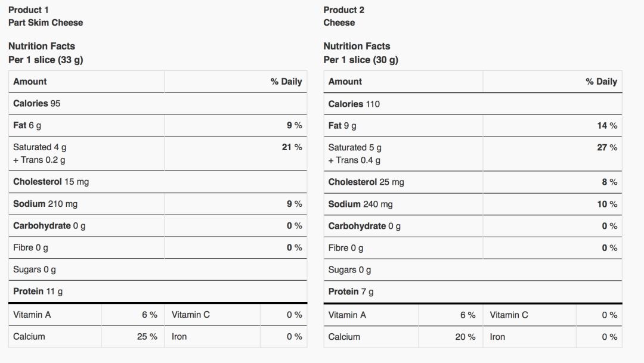Click Product 1 % Daily column header
644x363 pixels.
[x=286, y=81]
